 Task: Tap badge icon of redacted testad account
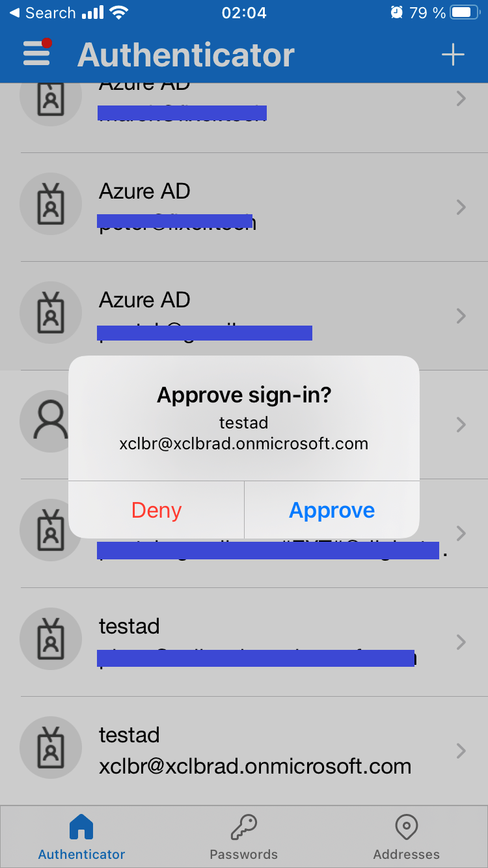(x=51, y=642)
